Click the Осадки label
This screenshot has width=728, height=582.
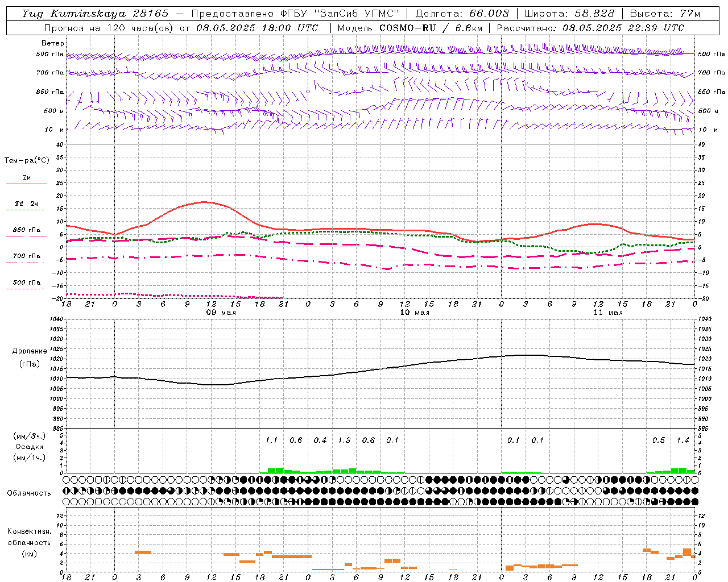click(30, 447)
